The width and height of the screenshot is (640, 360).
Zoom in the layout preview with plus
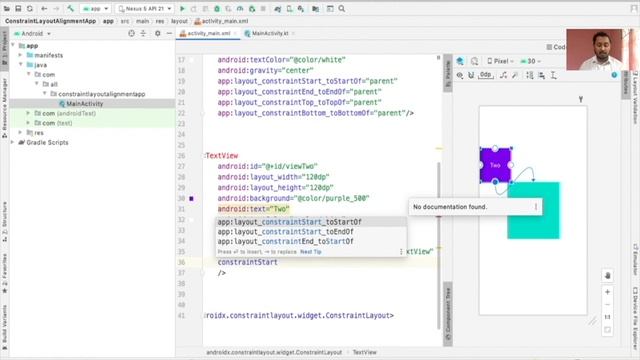pos(607,292)
